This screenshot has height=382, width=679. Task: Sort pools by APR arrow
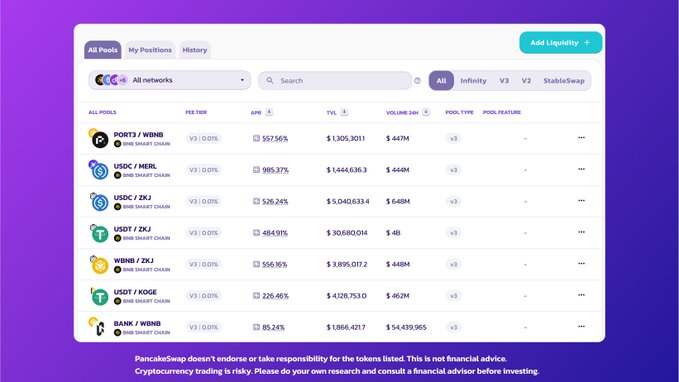point(269,112)
